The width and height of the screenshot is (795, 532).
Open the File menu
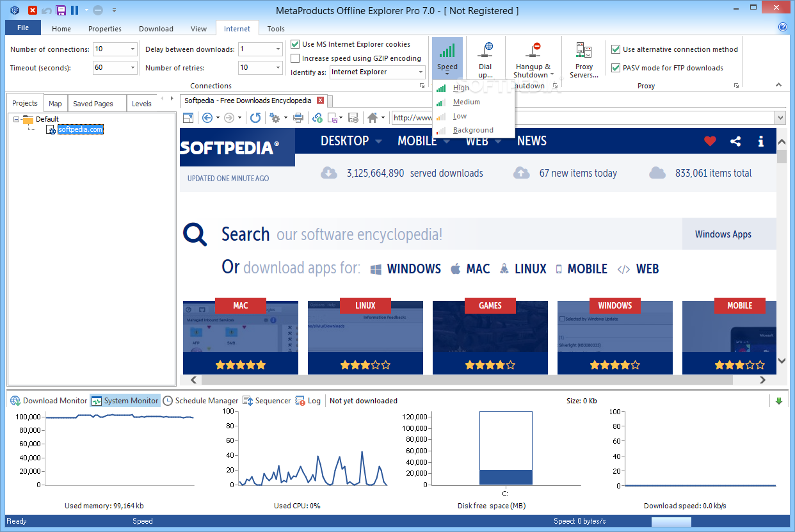[23, 28]
